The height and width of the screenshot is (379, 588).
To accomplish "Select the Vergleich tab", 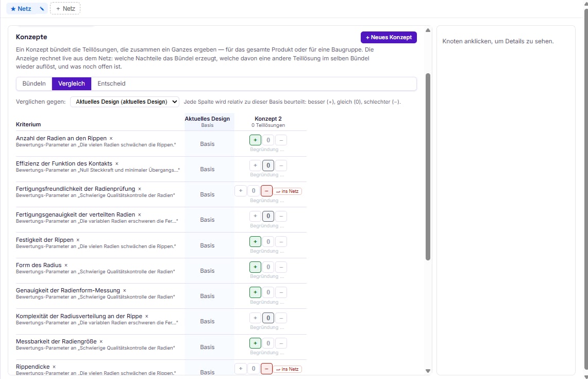I will tap(72, 84).
